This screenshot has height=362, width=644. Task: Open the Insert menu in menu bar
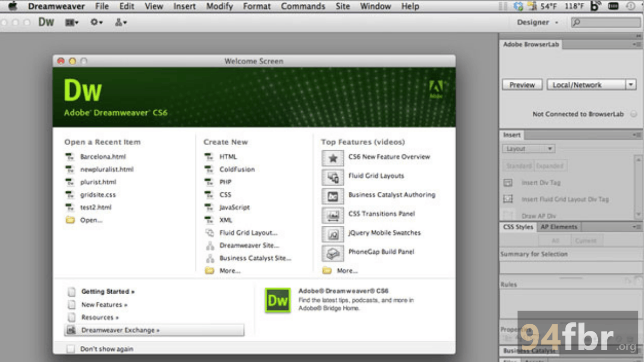[184, 6]
